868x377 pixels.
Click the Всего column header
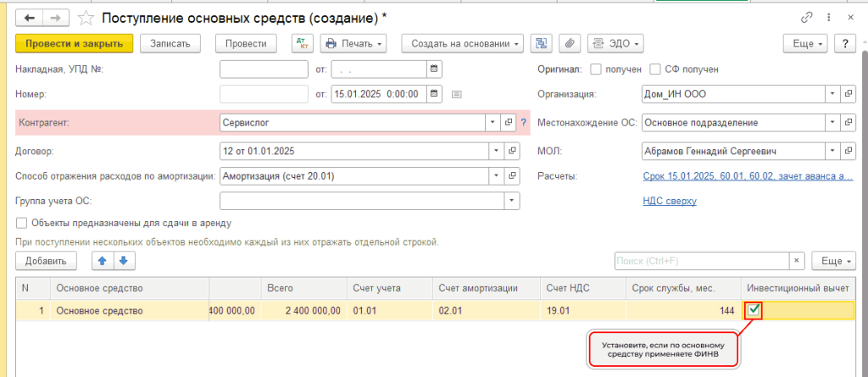click(x=303, y=288)
